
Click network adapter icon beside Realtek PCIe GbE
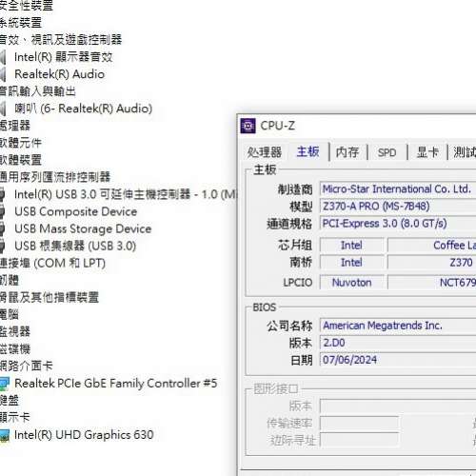[5, 384]
